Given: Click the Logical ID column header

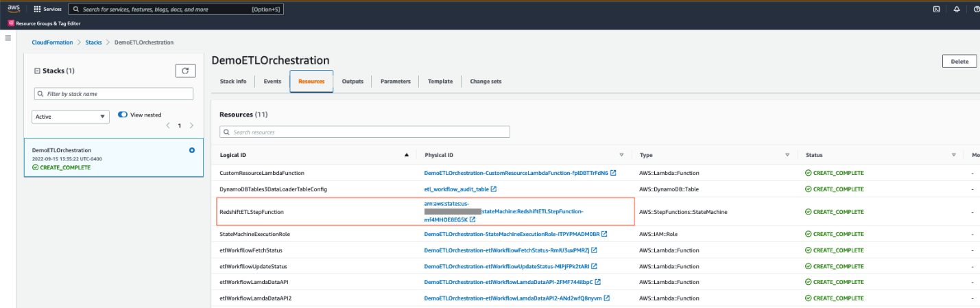Looking at the screenshot, I should 234,155.
